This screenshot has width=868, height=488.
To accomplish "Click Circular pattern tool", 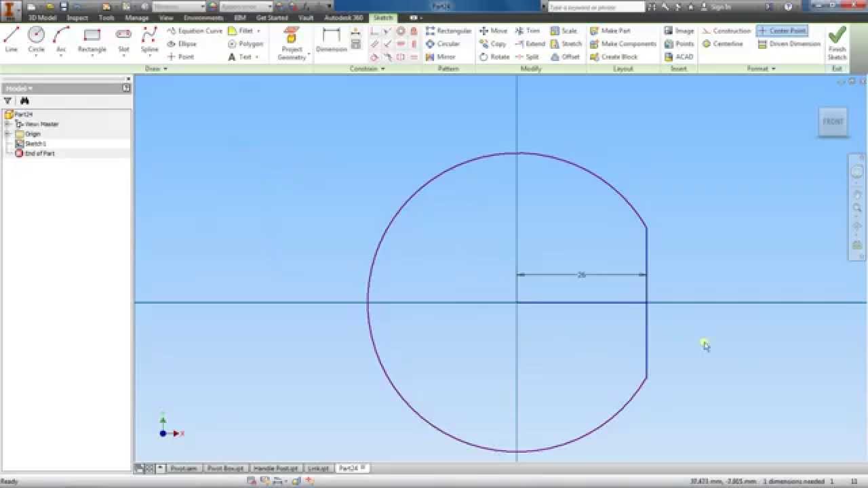I will click(x=442, y=43).
